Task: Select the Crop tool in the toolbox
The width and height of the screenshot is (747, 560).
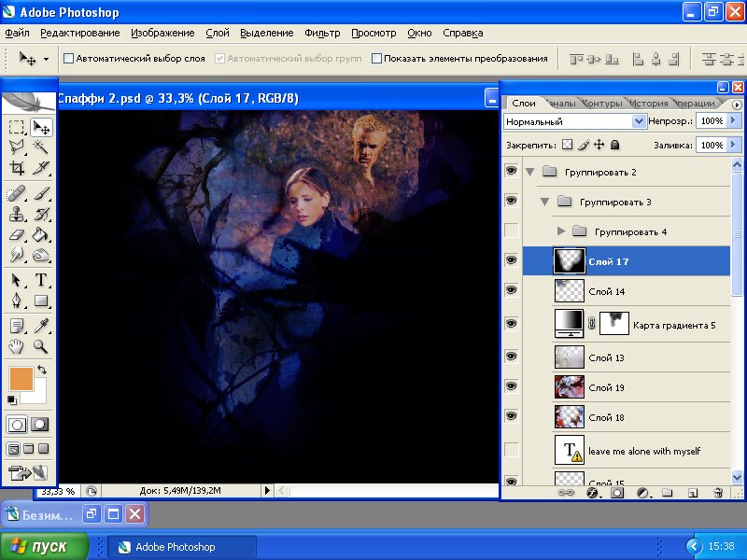Action: pyautogui.click(x=17, y=168)
